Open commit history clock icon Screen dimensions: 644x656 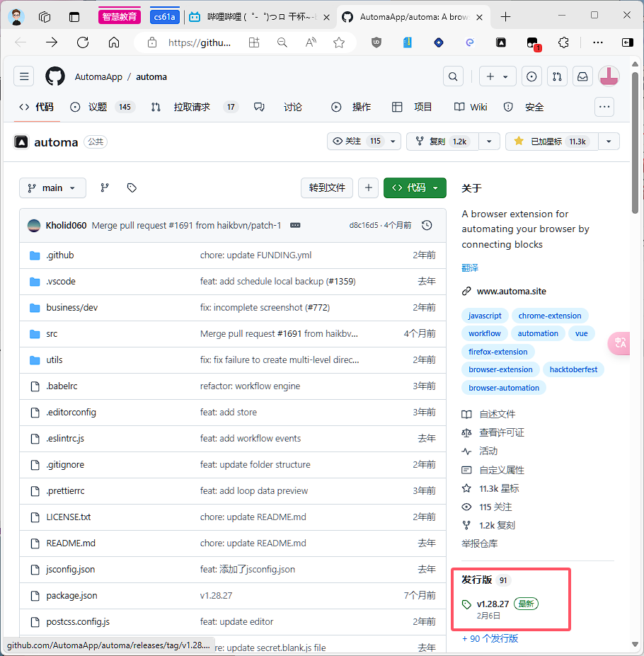(427, 226)
